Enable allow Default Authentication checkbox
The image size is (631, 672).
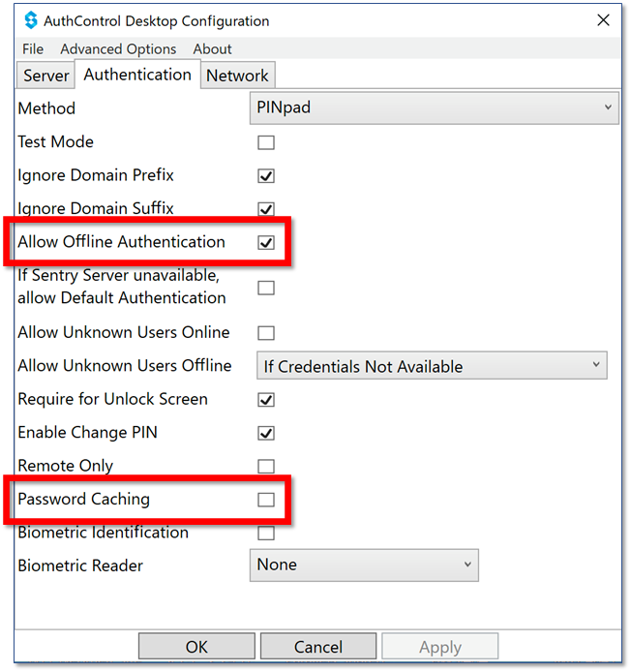[x=266, y=288]
